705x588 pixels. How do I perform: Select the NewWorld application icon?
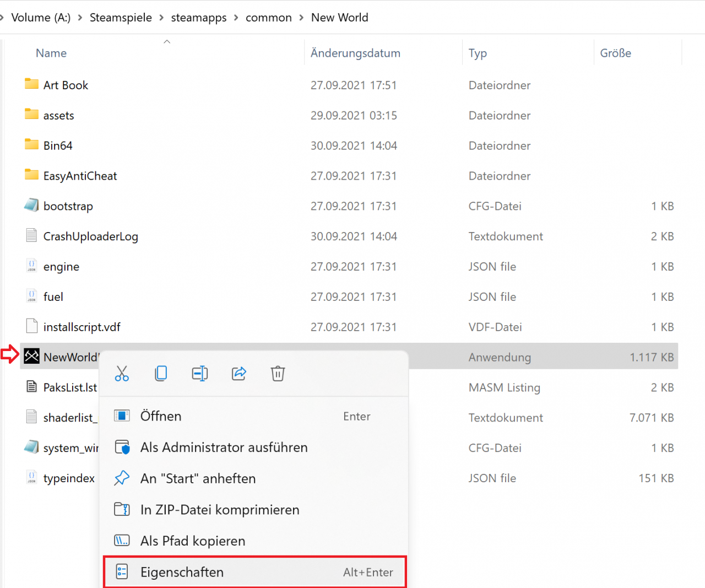[32, 357]
